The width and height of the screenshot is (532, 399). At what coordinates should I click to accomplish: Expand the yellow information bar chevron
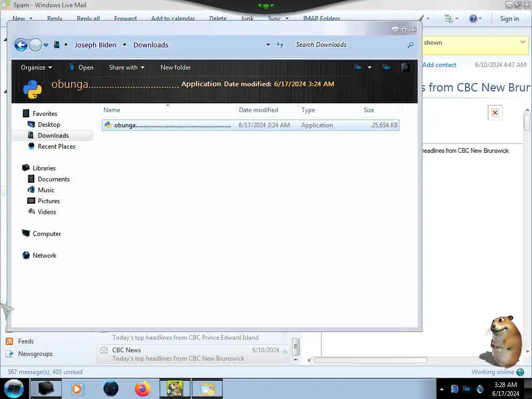[x=523, y=42]
